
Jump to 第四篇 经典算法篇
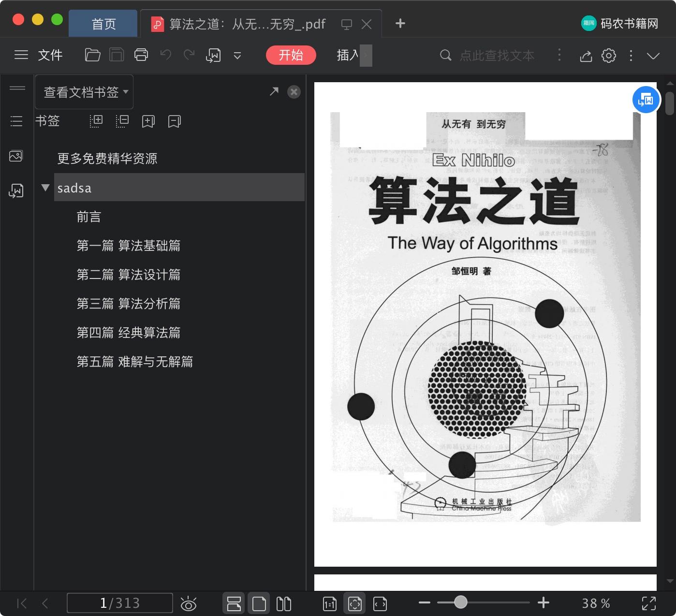129,333
